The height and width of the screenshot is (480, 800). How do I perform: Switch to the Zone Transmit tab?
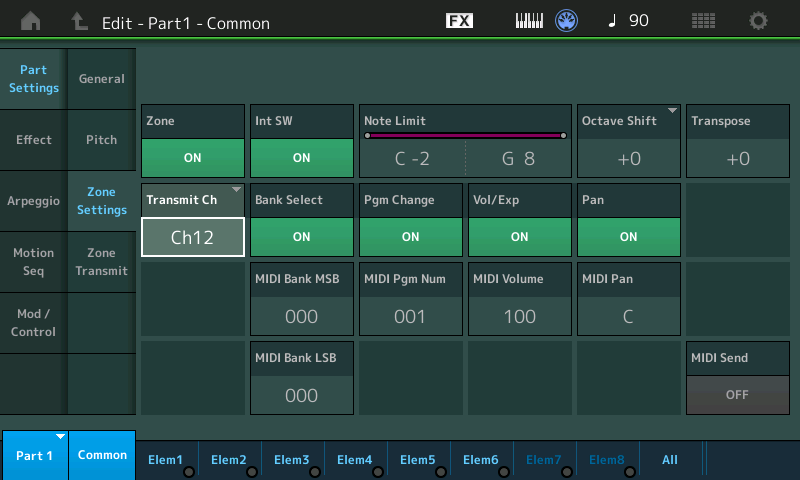tap(101, 262)
